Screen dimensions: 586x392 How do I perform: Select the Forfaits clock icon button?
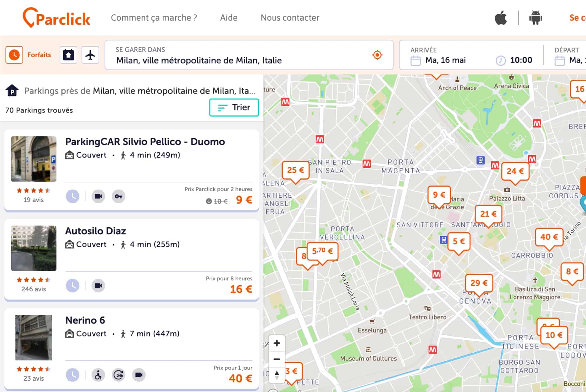[14, 55]
